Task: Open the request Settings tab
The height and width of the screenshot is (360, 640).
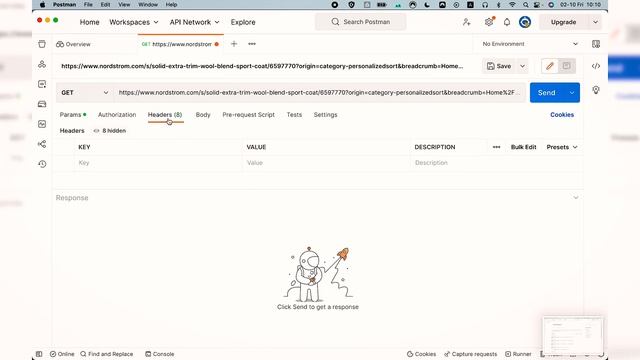Action: (325, 115)
